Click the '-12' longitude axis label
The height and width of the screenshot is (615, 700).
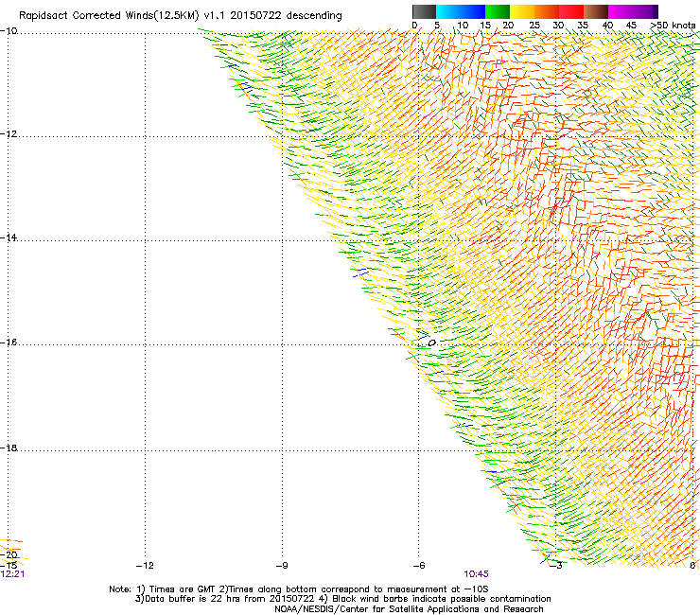pos(145,566)
